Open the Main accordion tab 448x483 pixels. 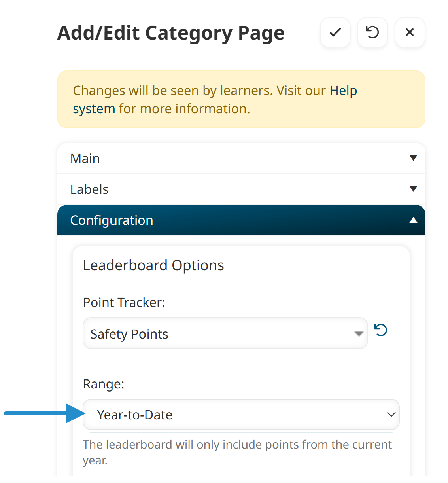click(85, 159)
